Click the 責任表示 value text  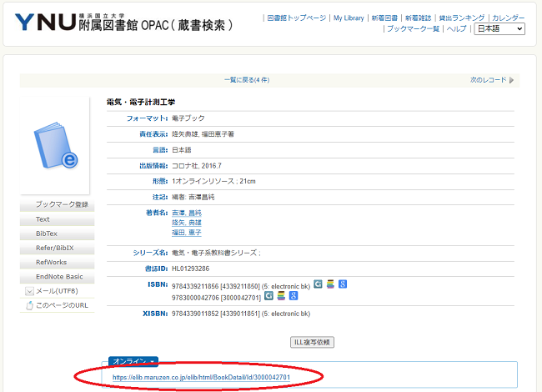pyautogui.click(x=203, y=134)
